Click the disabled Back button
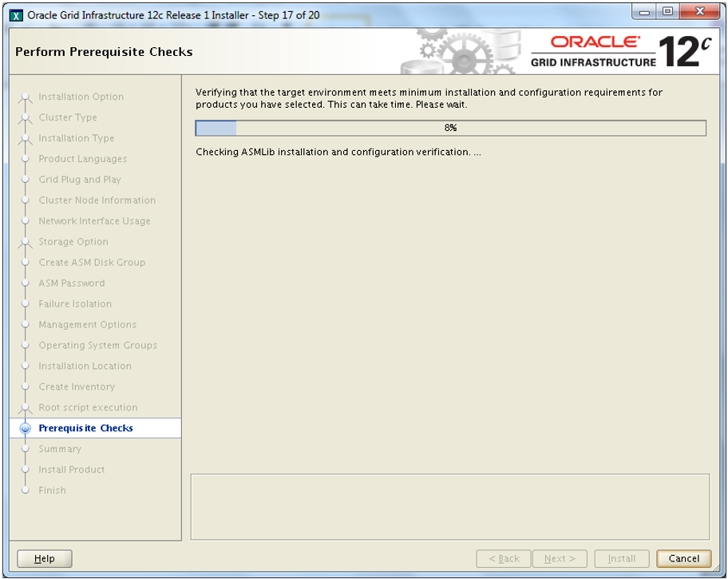728x579 pixels. [504, 558]
